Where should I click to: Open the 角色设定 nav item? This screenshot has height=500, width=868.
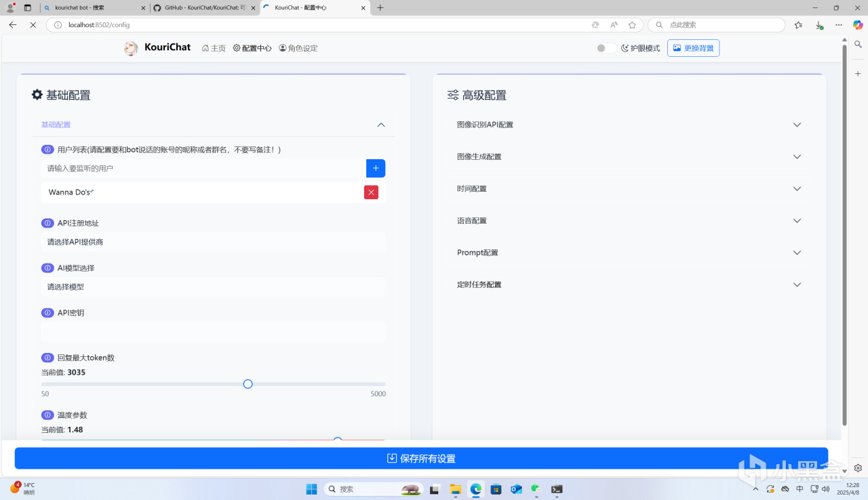coord(298,48)
